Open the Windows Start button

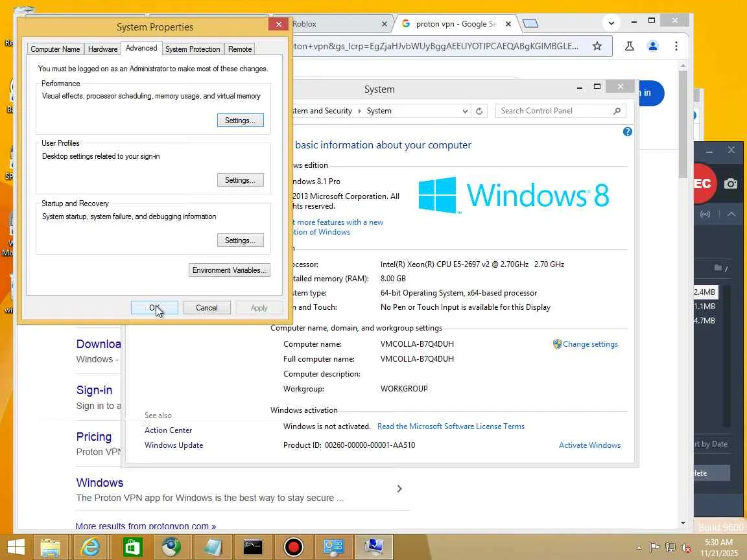click(16, 547)
